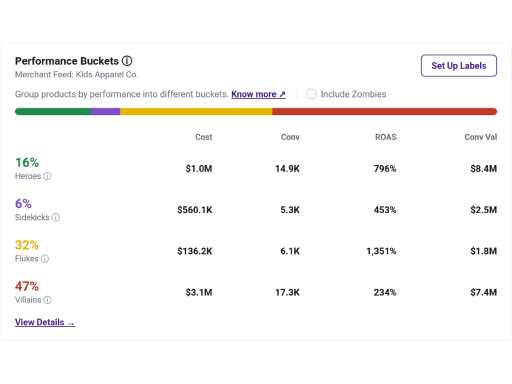Click the Performance Buckets title

67,61
